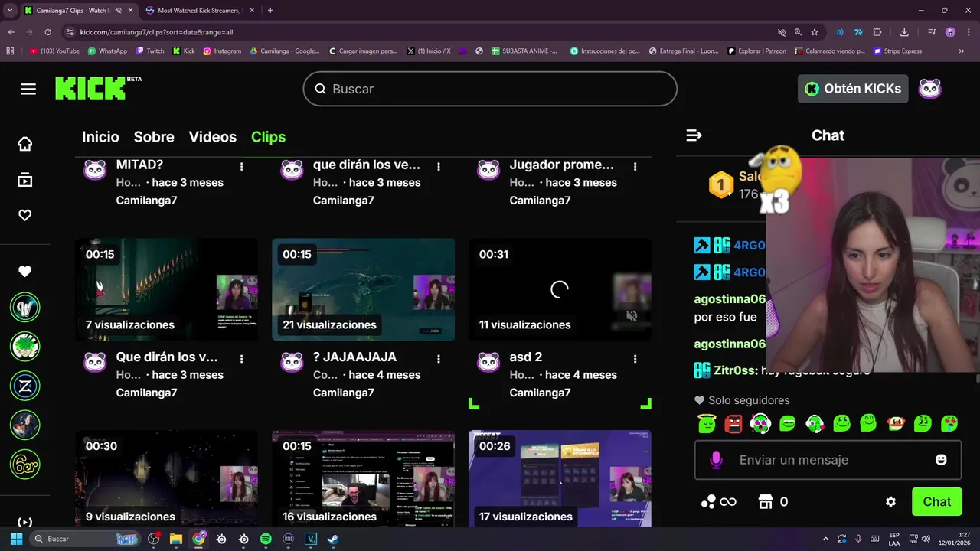Insert the angry red face emote

(733, 423)
